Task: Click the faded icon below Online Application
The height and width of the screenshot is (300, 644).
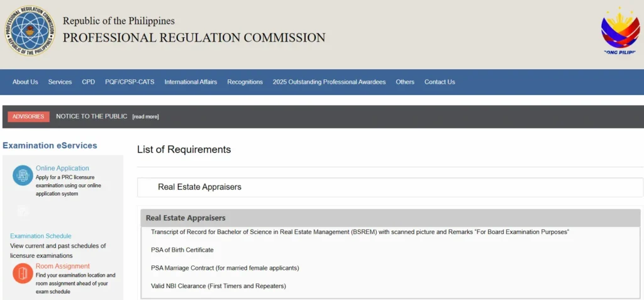Action: [x=23, y=212]
